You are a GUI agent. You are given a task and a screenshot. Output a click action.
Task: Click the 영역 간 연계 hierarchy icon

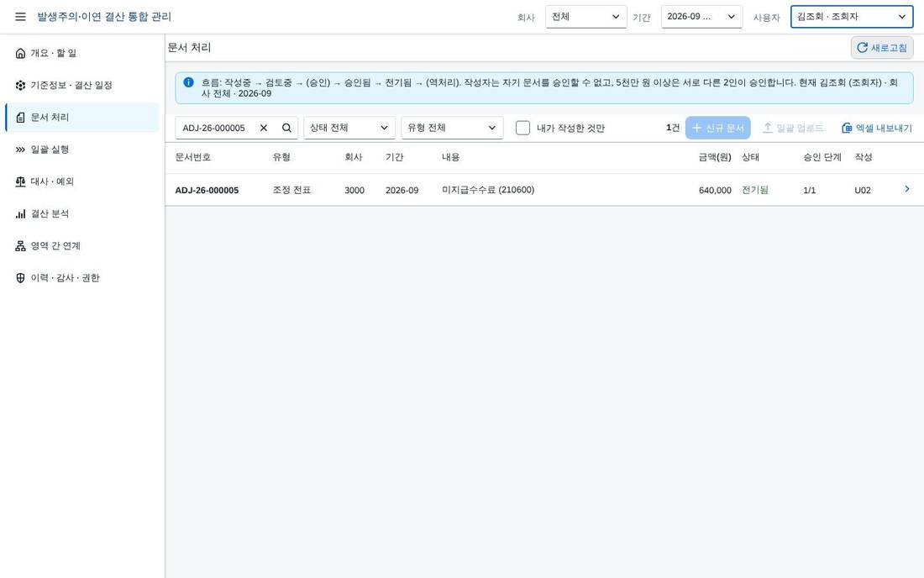(21, 245)
